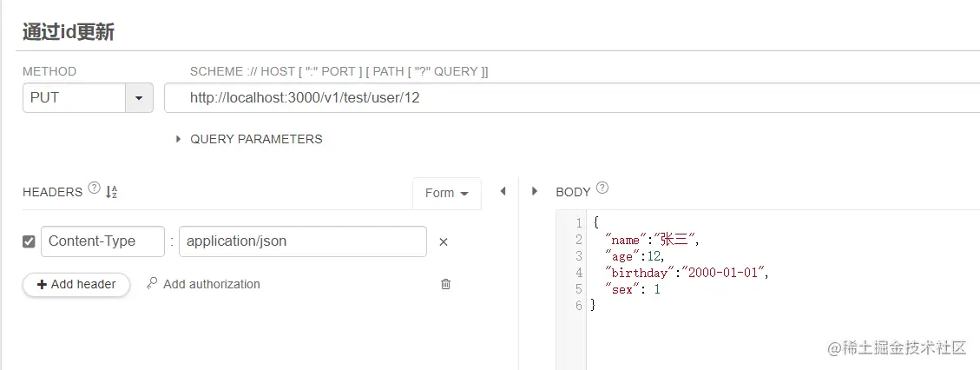Click the Content-Type header name field

tap(102, 241)
